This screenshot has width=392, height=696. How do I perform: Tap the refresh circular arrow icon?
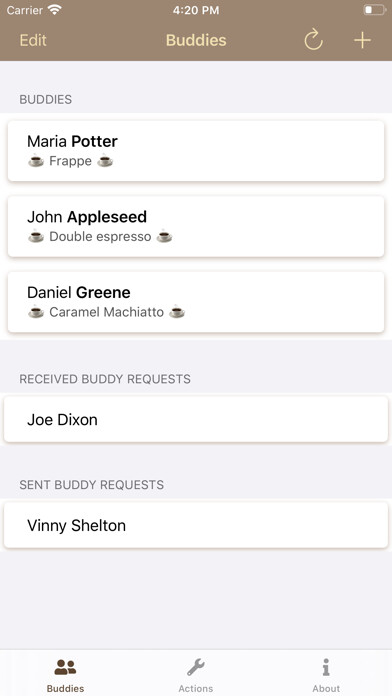[x=313, y=40]
